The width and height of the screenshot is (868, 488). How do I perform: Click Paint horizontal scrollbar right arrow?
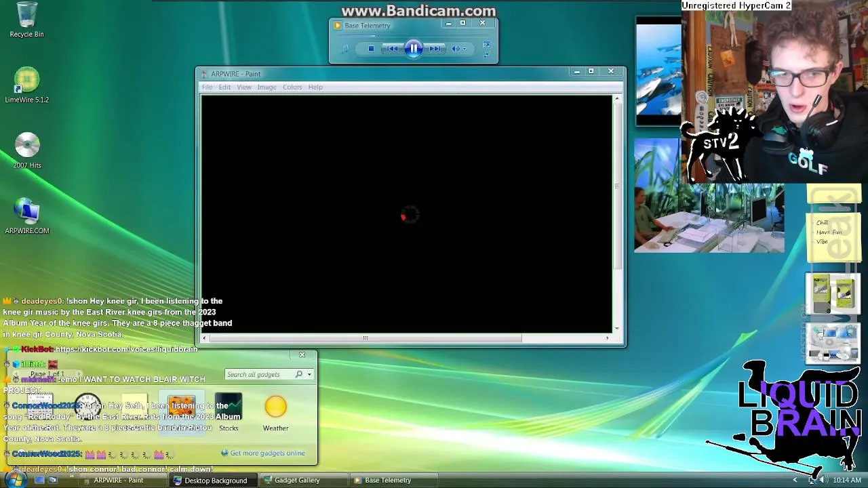coord(607,338)
